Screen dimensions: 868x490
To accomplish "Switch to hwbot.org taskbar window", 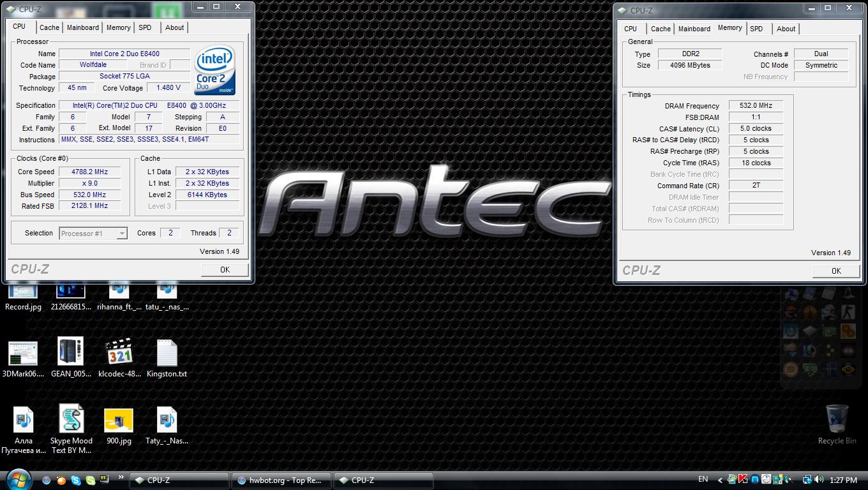I will (x=281, y=480).
